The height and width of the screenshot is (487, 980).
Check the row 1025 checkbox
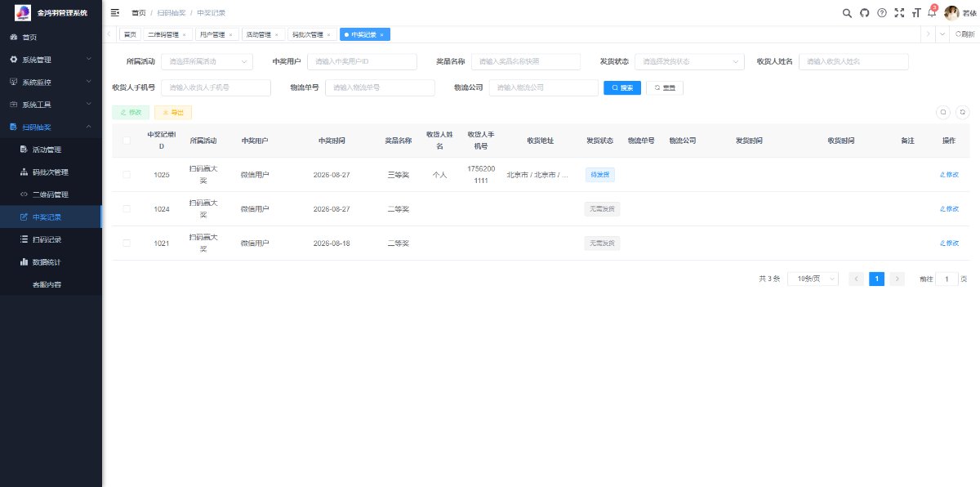(x=127, y=175)
